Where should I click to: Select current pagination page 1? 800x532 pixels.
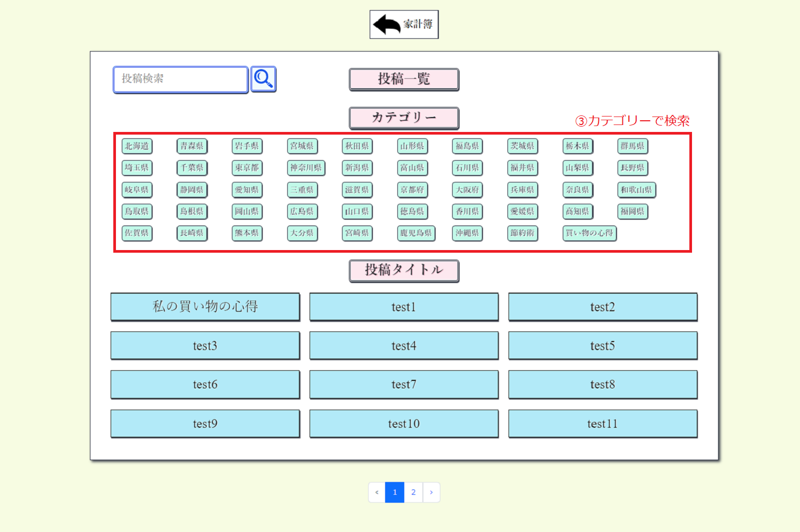pos(395,492)
